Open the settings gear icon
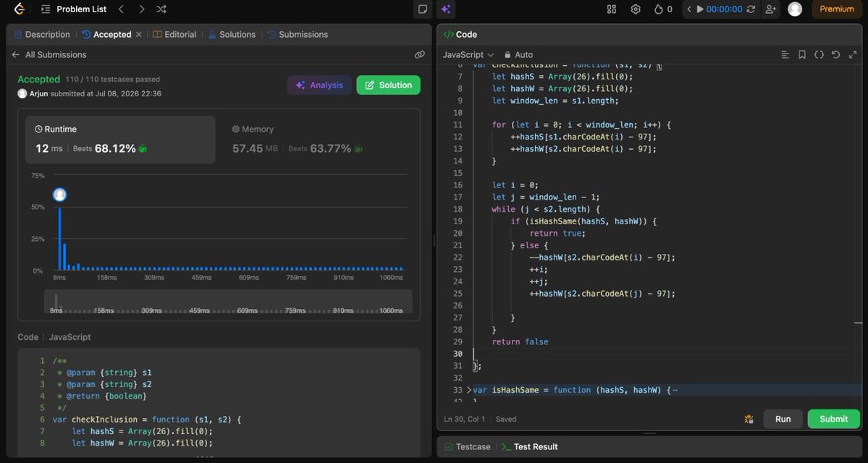This screenshot has width=868, height=463. click(636, 9)
